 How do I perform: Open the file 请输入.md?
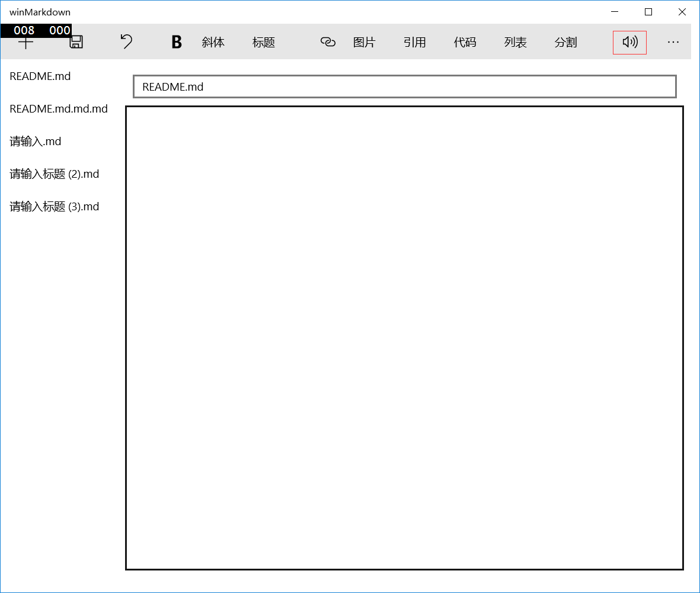coord(36,142)
